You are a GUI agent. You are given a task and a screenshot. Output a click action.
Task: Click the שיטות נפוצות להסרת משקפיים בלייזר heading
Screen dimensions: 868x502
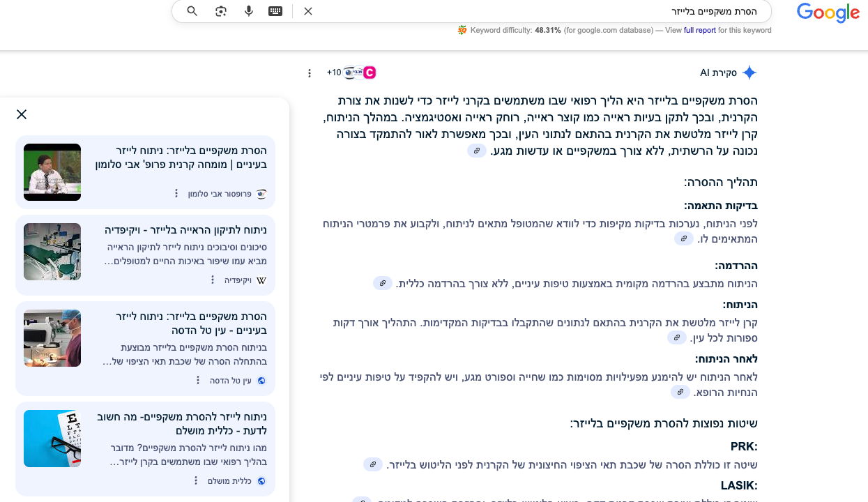[664, 423]
